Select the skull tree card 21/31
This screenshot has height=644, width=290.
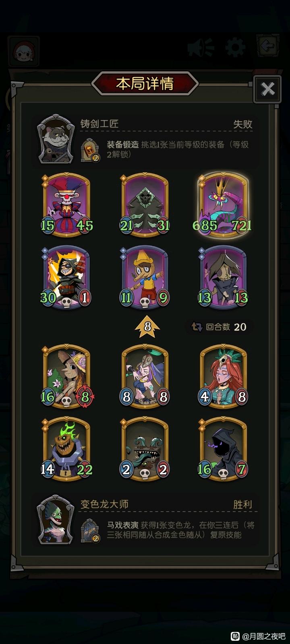tap(145, 204)
